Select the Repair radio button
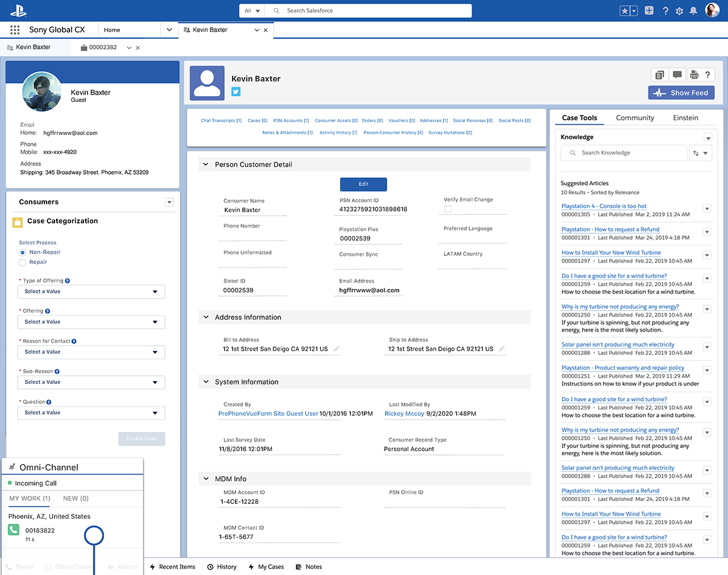 coord(23,262)
